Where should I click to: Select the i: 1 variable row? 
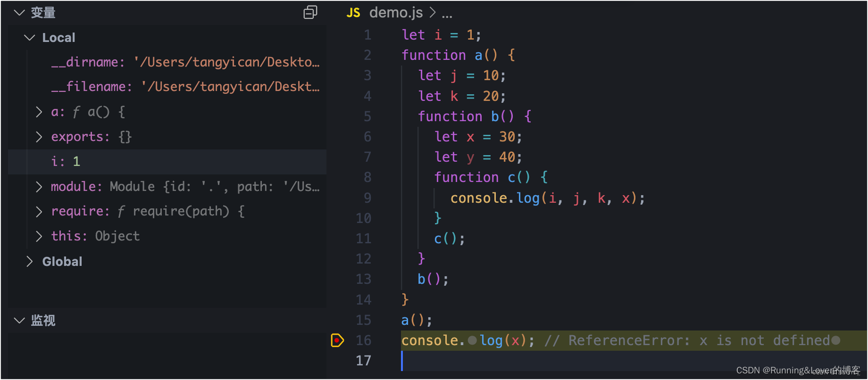167,162
